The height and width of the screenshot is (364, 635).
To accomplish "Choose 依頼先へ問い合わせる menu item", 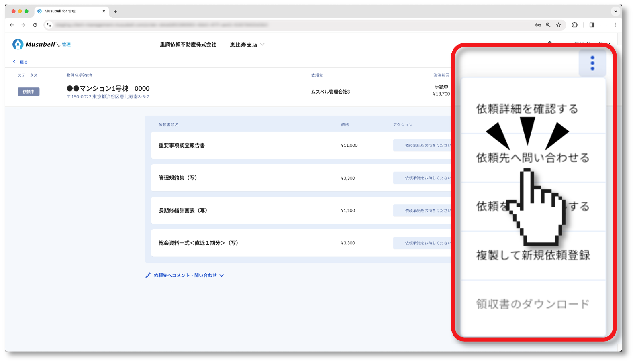I will (x=533, y=158).
